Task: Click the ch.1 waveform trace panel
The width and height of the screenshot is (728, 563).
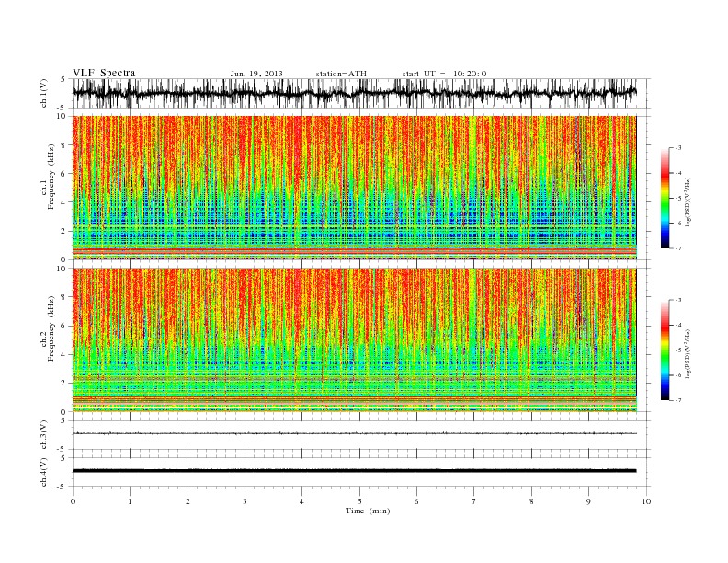Action: (361, 93)
